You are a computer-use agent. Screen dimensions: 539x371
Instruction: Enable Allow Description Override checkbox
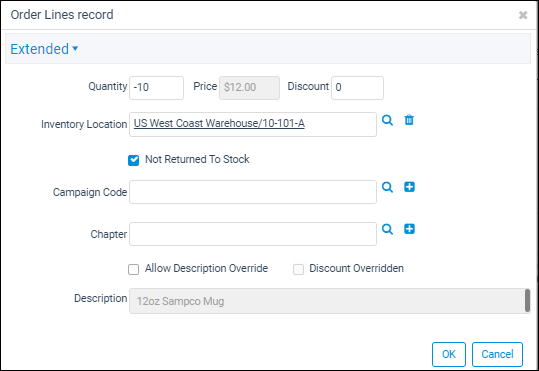click(133, 269)
